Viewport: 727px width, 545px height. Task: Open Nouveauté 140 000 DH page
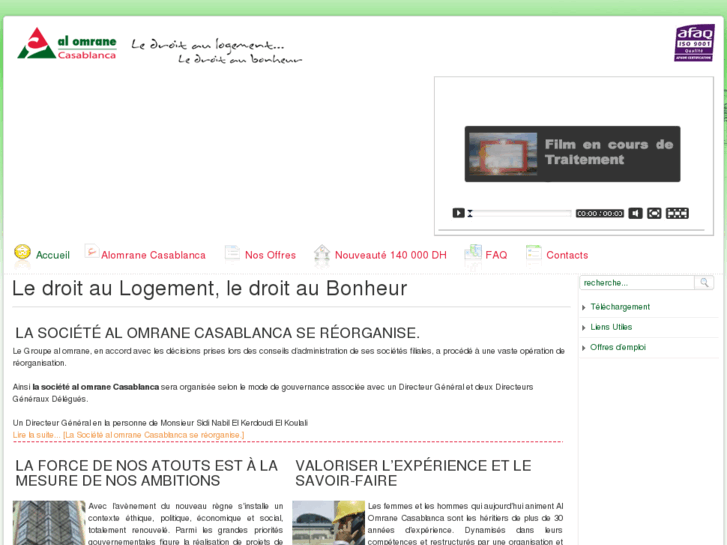click(x=390, y=255)
